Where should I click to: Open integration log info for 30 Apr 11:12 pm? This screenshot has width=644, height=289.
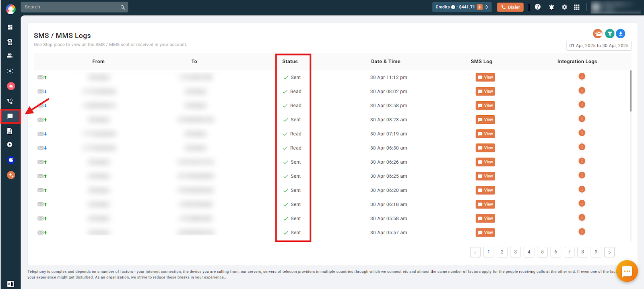click(582, 77)
